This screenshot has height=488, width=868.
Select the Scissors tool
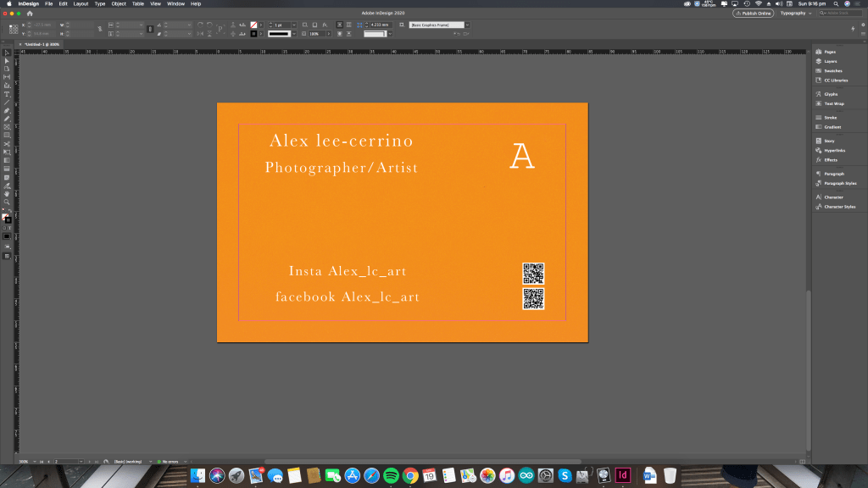(x=7, y=144)
